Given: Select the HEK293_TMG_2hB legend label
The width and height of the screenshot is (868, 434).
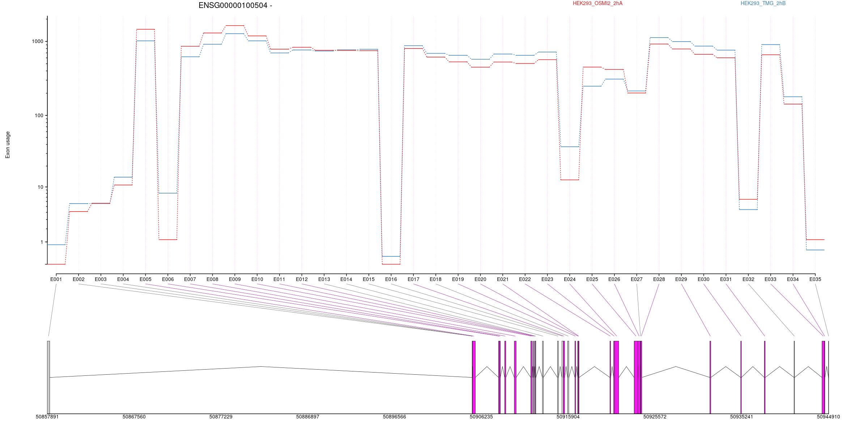Looking at the screenshot, I should click(x=763, y=3).
